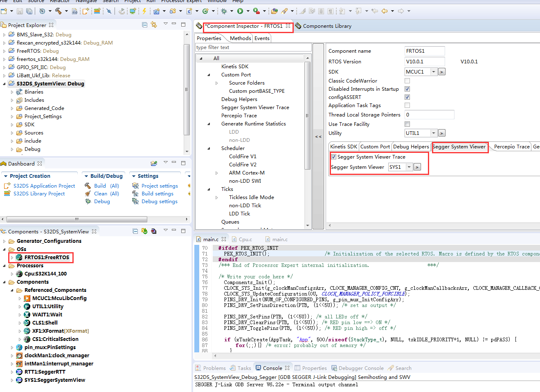Click the Dashboard open-project folder icon
540x392 pixels.
point(154,164)
